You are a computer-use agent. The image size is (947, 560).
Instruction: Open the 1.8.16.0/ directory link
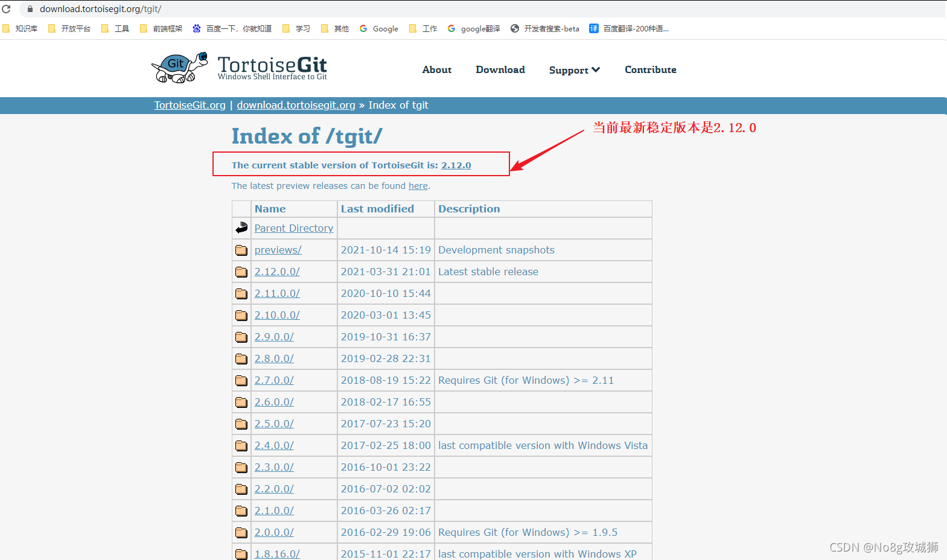tap(277, 554)
